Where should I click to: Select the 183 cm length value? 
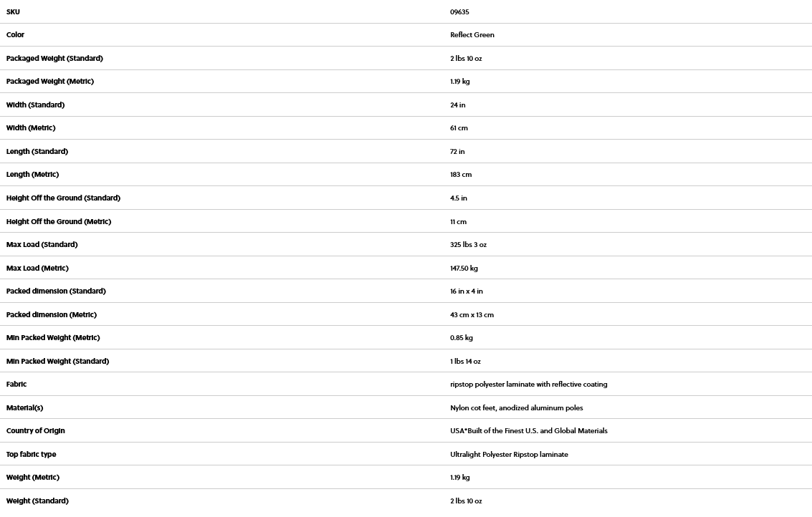[461, 175]
